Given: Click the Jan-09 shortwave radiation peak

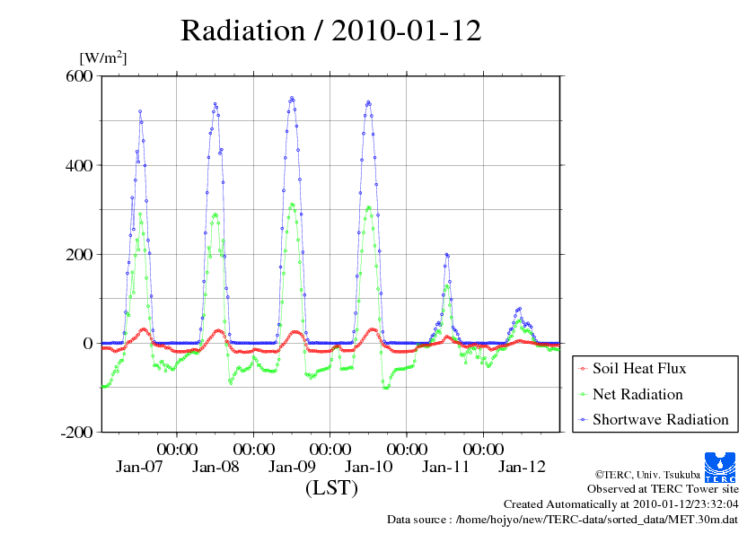Looking at the screenshot, I should (x=291, y=99).
